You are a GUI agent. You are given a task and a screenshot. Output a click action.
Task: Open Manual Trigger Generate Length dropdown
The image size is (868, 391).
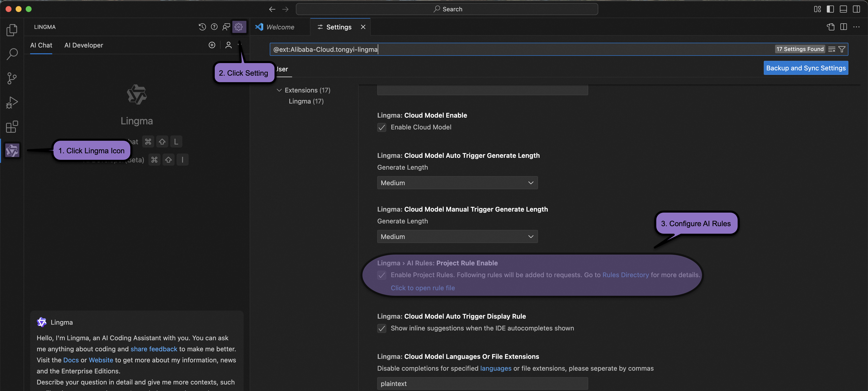coord(457,237)
